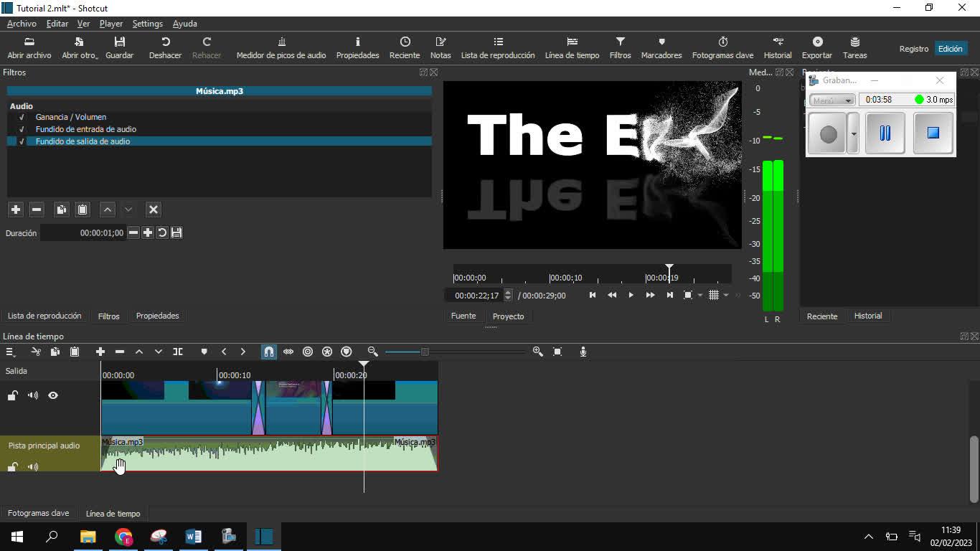Viewport: 980px width, 551px height.
Task: Switch to the Propiedades tab
Action: pyautogui.click(x=157, y=316)
